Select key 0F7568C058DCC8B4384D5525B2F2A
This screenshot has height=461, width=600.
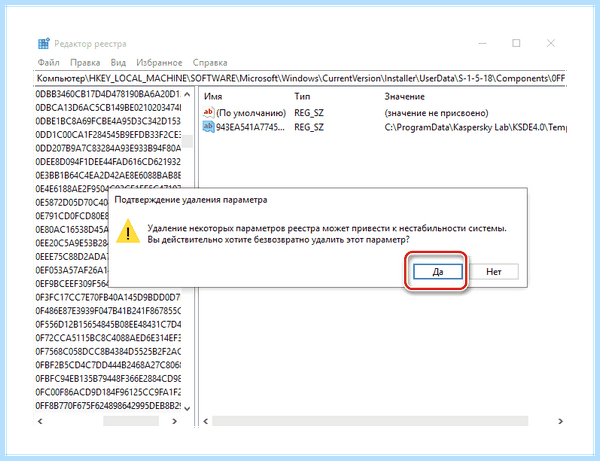(x=108, y=351)
